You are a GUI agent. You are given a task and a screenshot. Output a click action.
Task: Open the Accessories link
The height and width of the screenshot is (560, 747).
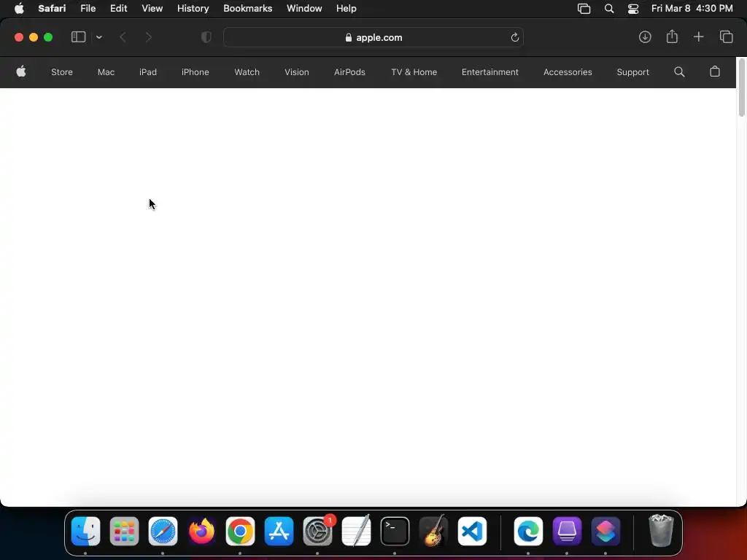tap(568, 72)
